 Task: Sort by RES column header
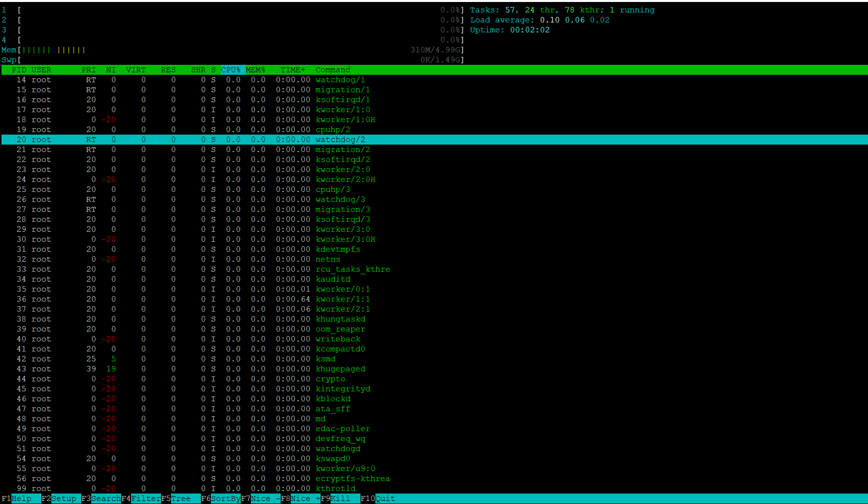pos(169,70)
